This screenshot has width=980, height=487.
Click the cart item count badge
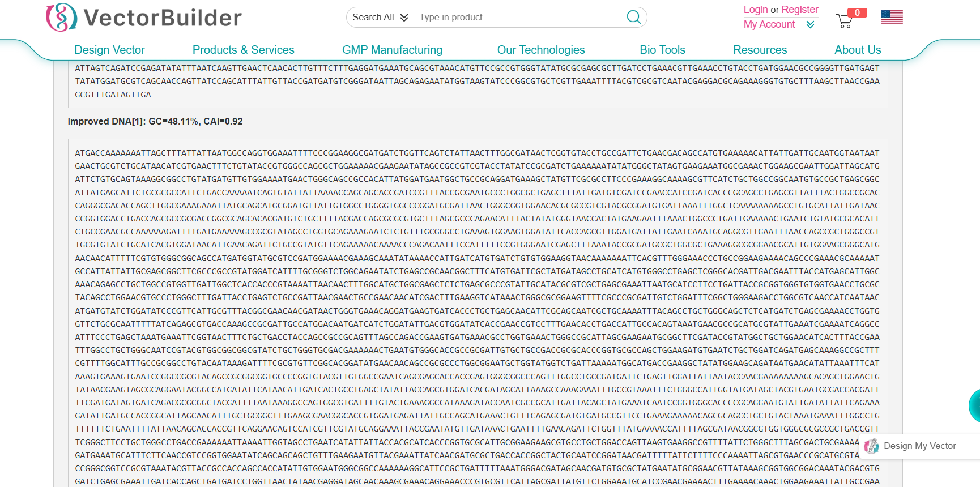click(857, 12)
